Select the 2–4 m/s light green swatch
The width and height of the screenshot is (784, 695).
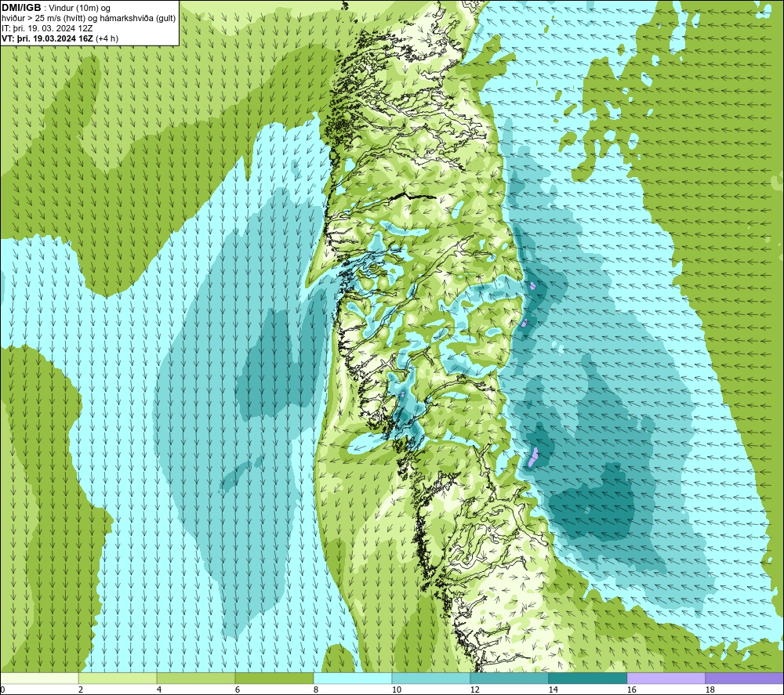pyautogui.click(x=118, y=678)
